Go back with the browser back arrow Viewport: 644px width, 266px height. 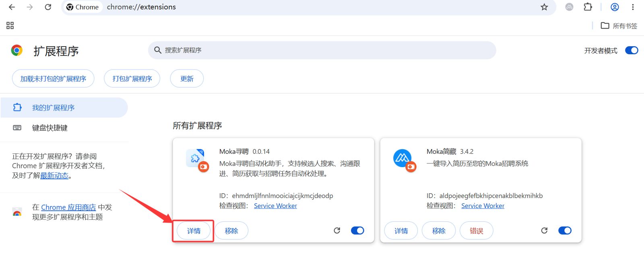(x=12, y=7)
